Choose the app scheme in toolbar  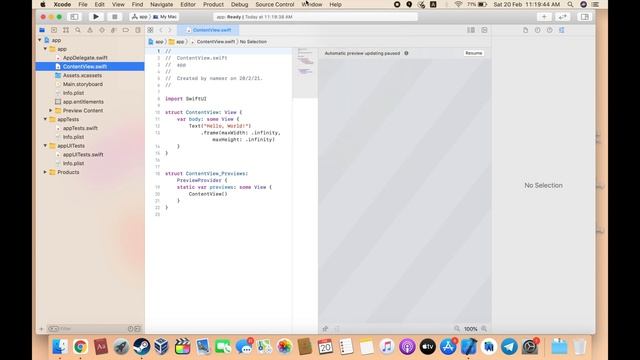click(x=140, y=17)
